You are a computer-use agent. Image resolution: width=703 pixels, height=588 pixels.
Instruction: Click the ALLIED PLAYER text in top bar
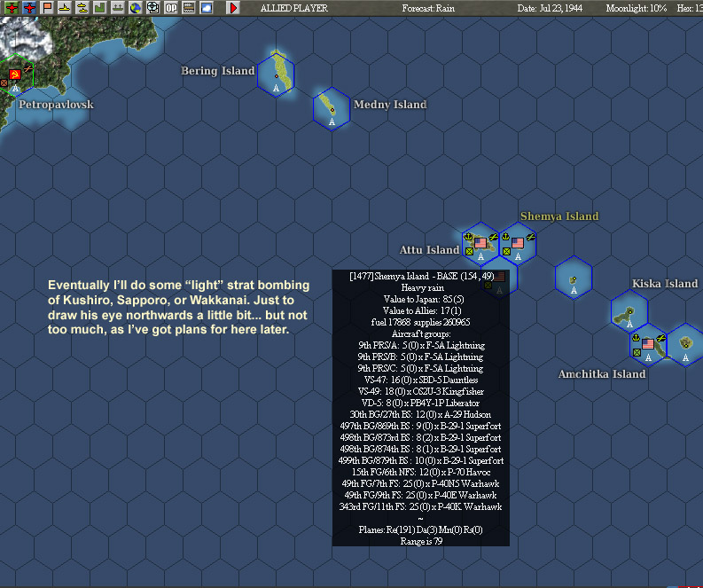click(x=294, y=8)
